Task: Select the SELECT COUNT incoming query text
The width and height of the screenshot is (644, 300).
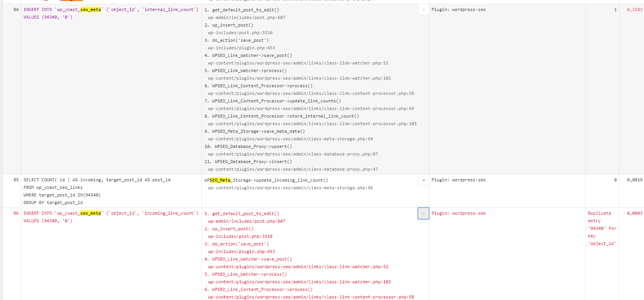Action: pos(97,192)
